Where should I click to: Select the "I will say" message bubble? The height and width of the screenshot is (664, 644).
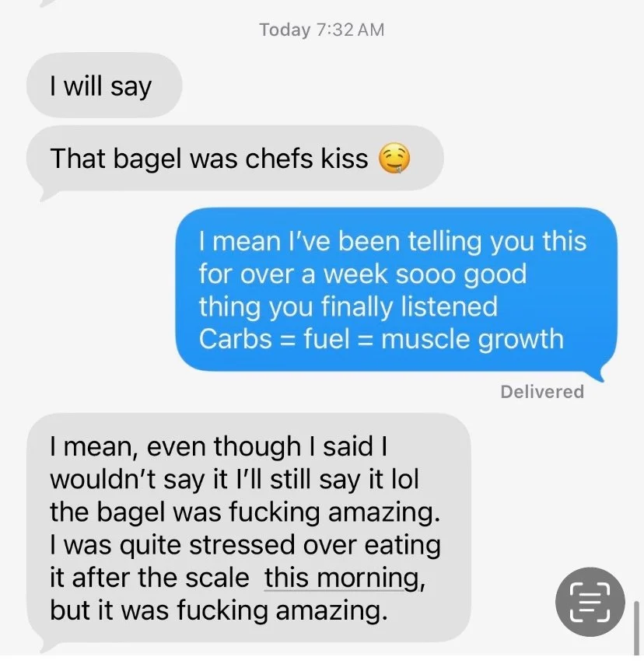104,85
